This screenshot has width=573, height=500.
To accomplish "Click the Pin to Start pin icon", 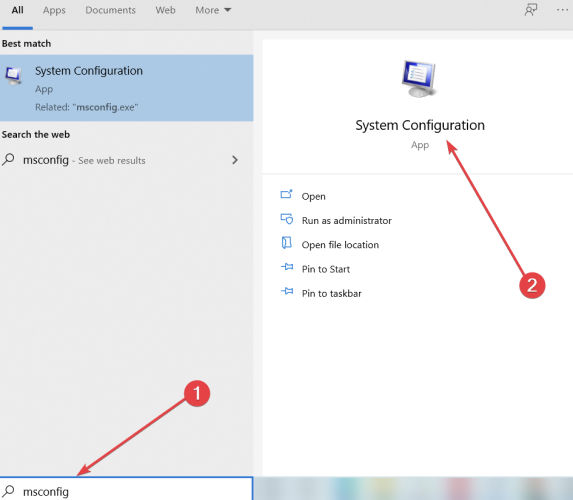I will tap(287, 267).
